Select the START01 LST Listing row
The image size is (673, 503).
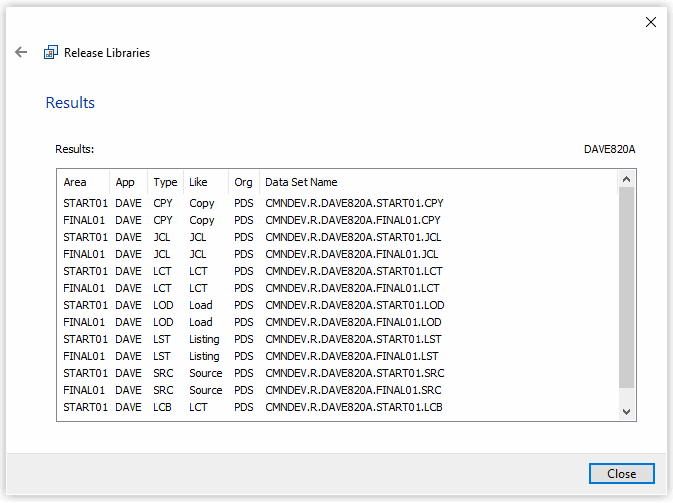(338, 339)
